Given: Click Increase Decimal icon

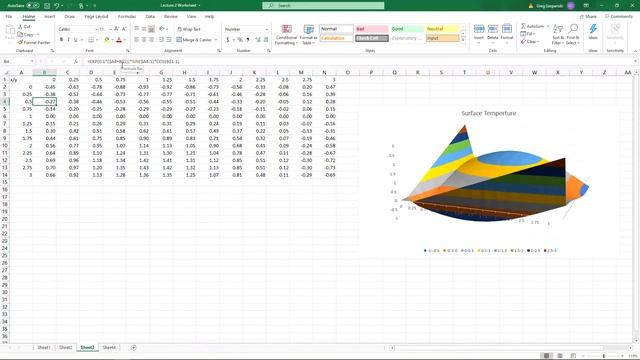Looking at the screenshot, I should [x=258, y=40].
